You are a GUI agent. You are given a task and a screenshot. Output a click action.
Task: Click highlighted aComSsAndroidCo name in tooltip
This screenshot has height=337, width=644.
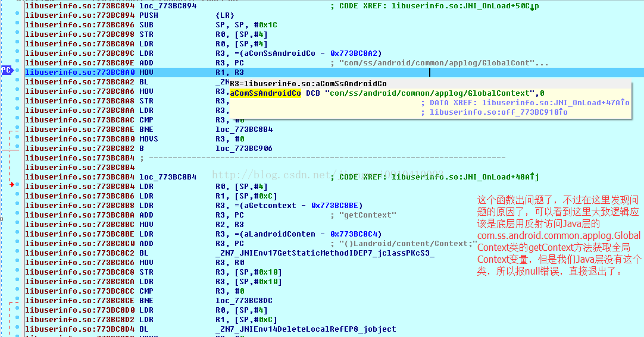click(265, 93)
